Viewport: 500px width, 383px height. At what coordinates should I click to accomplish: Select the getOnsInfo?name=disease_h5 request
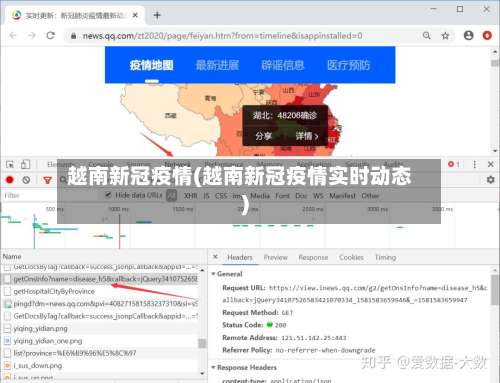pos(100,279)
